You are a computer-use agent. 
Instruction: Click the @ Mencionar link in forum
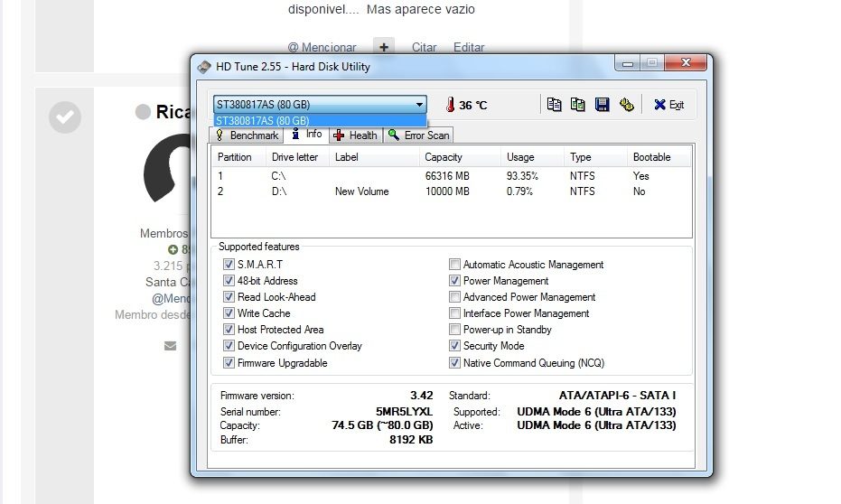coord(322,47)
